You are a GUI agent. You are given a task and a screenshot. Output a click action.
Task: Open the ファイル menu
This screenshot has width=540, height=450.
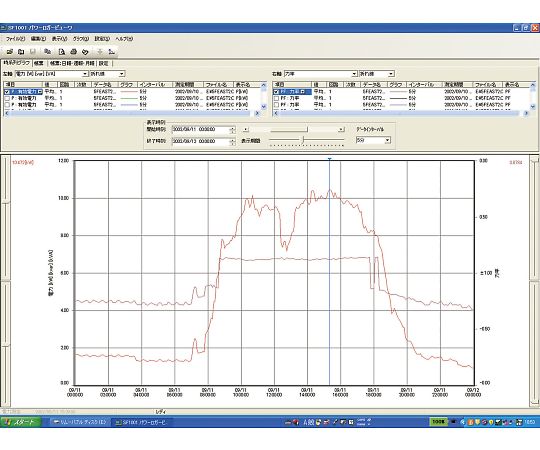(x=15, y=39)
